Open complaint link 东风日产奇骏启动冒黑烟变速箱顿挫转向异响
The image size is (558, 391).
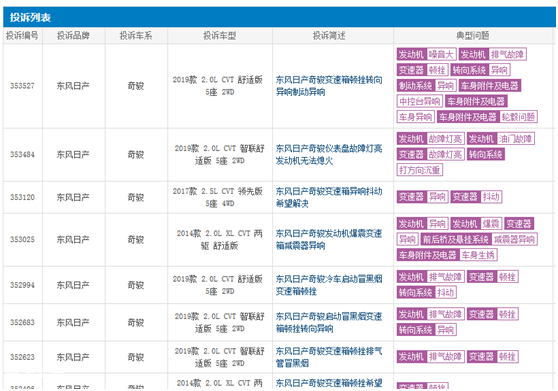point(329,322)
